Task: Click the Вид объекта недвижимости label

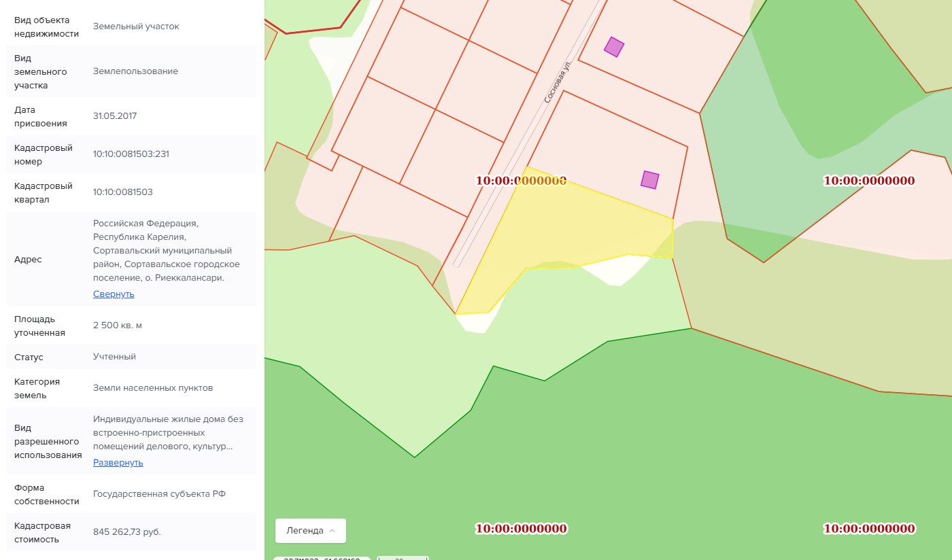Action: pyautogui.click(x=47, y=27)
